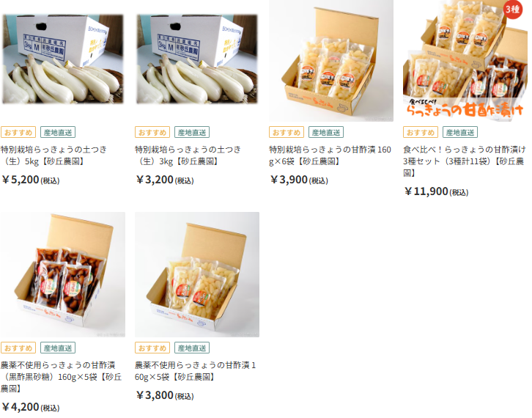Open the 特別栽培らっきょうの土つき 3kg title link

pos(188,155)
